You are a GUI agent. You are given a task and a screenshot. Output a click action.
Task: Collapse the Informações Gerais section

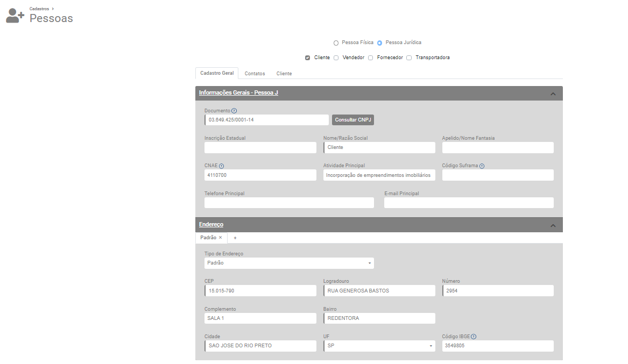click(553, 94)
